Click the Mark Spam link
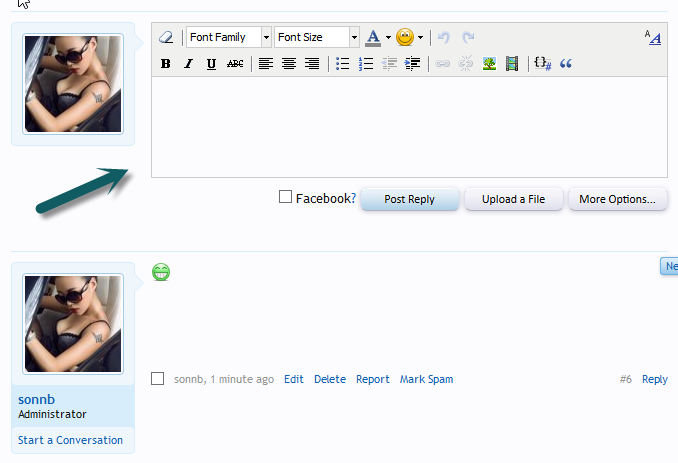678x463 pixels. click(x=426, y=379)
